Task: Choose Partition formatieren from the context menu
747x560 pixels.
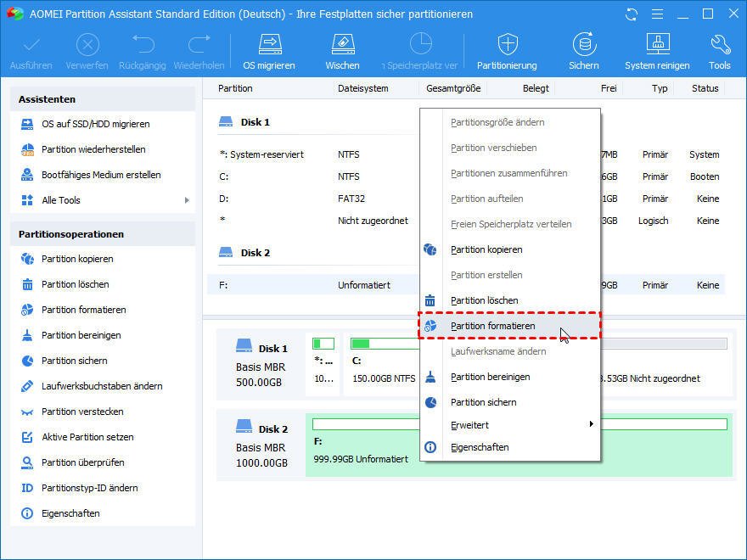Action: tap(510, 326)
